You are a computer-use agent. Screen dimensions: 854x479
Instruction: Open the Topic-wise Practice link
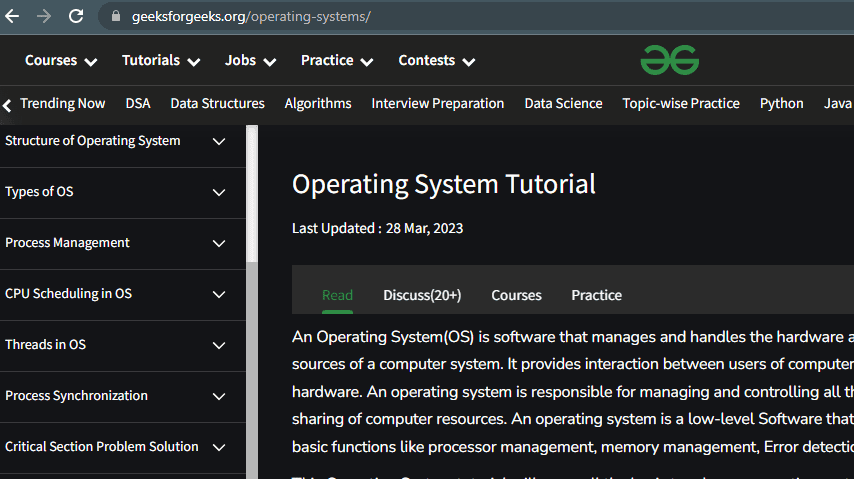point(681,104)
